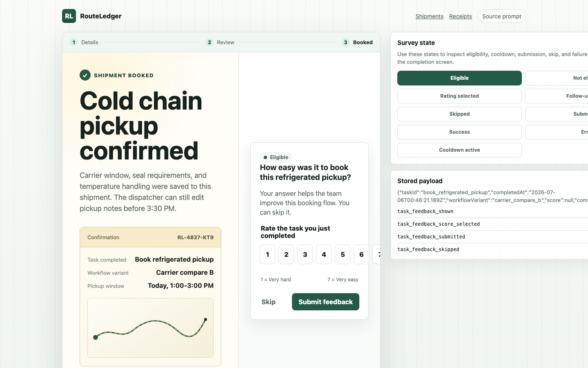Click the '1 = Very hard' scale label

(276, 280)
